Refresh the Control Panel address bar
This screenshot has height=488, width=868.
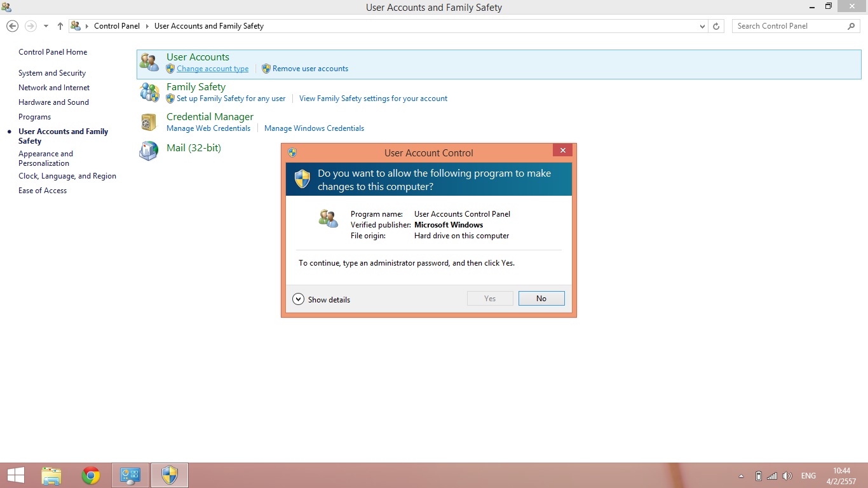pyautogui.click(x=716, y=26)
